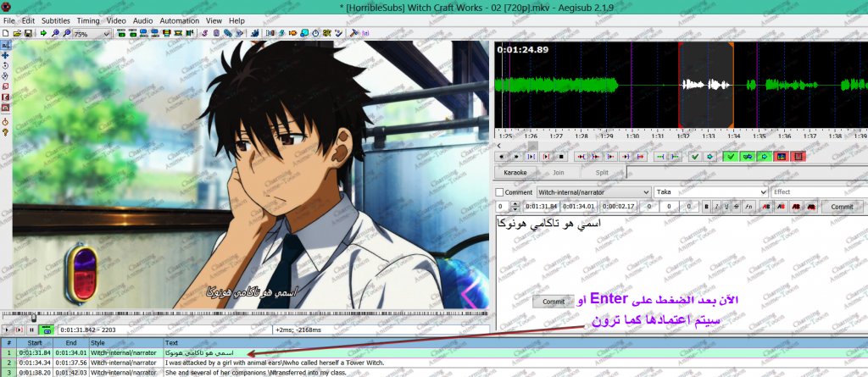Toggle video auto-scroll green button
This screenshot has width=868, height=377.
(47, 330)
